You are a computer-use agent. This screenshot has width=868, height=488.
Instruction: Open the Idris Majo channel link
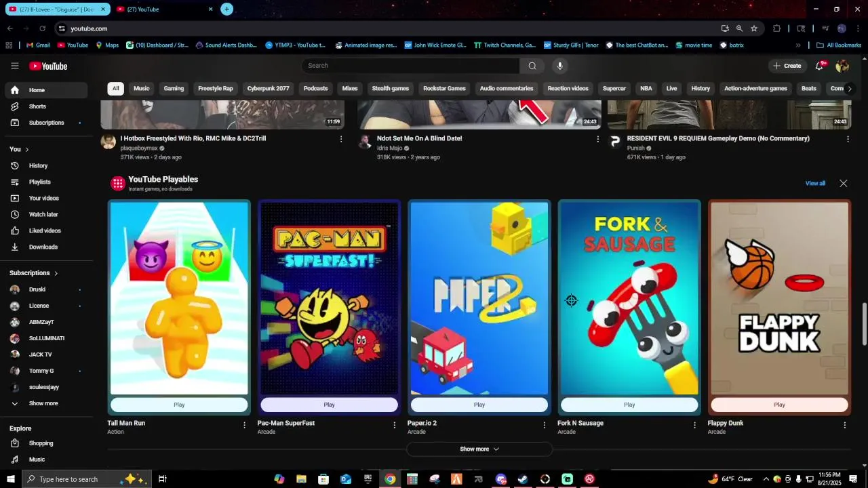[390, 148]
